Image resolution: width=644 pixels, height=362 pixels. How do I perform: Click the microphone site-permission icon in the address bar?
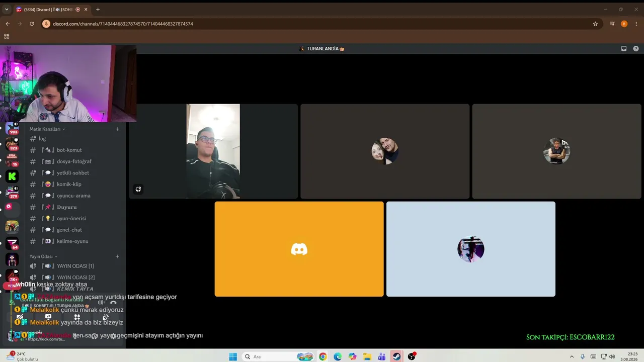click(x=46, y=24)
